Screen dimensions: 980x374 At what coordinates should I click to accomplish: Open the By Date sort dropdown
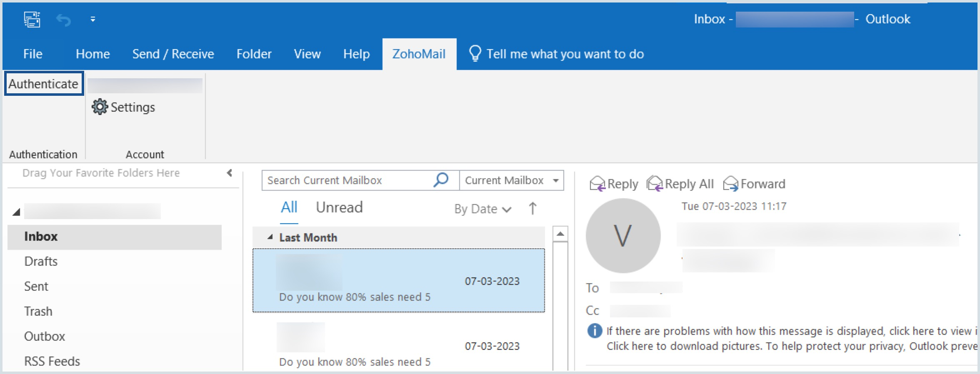482,209
